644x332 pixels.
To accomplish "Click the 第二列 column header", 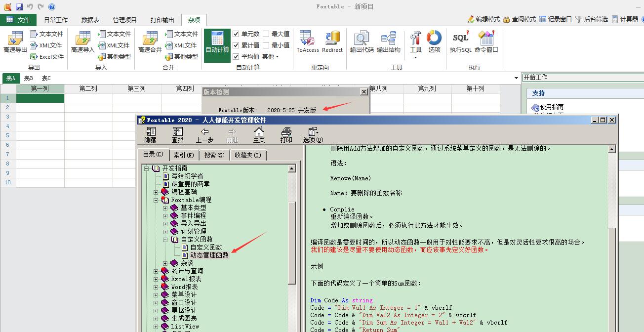I will 88,89.
